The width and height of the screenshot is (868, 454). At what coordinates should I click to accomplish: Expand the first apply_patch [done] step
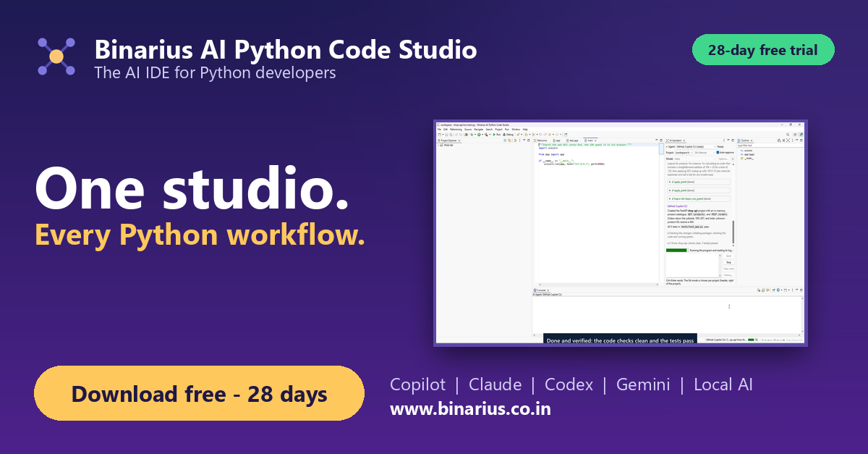point(699,182)
